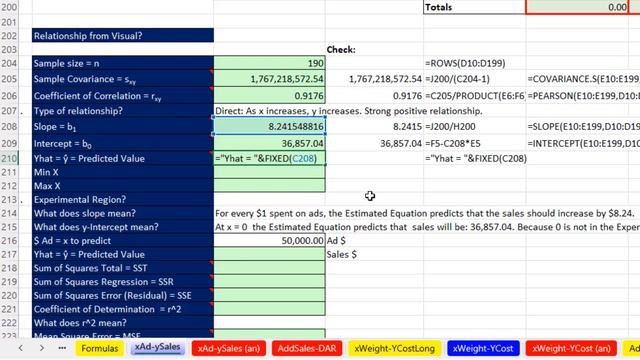The height and width of the screenshot is (360, 640).
Task: Click the =PEARSON formula text
Action: pos(584,96)
